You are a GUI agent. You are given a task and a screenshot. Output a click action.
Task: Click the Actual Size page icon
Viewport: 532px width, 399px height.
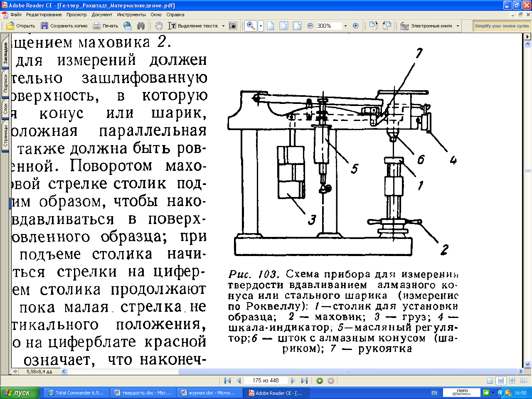(x=271, y=26)
